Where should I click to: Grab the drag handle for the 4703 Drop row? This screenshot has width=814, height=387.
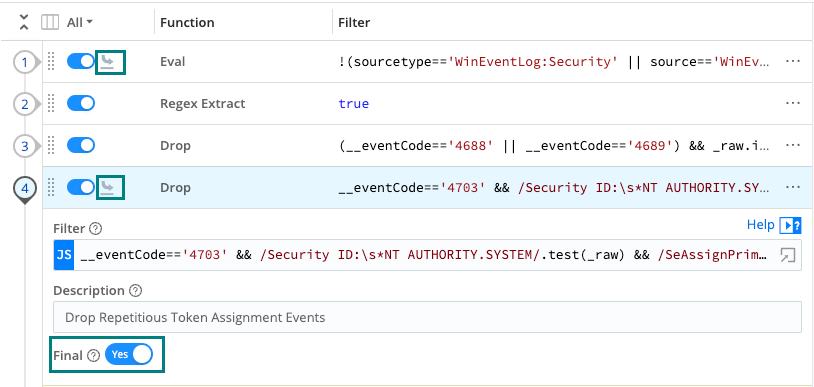[51, 188]
